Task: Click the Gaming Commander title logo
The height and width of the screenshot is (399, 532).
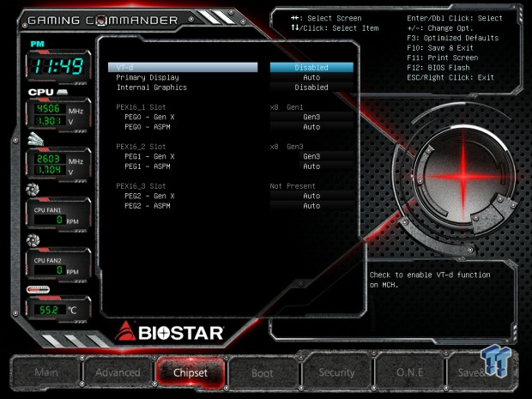Action: [102, 21]
